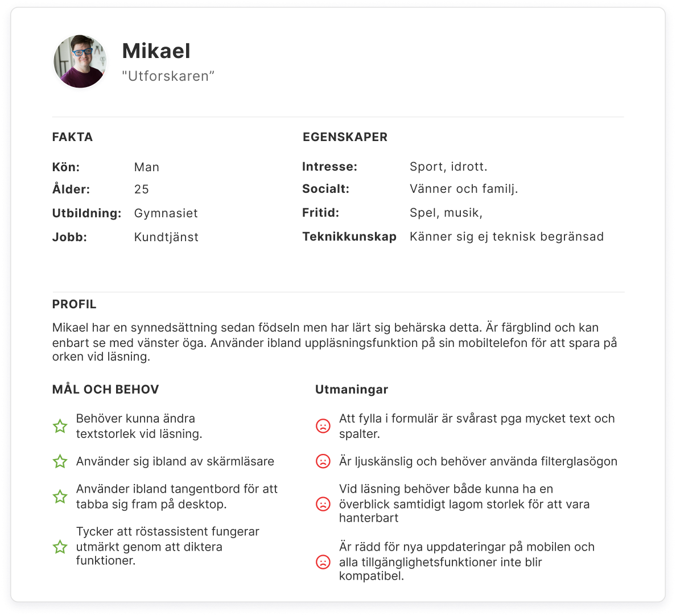This screenshot has width=676, height=616.
Task: Select the star beside the tangentbord goal
Action: [60, 497]
